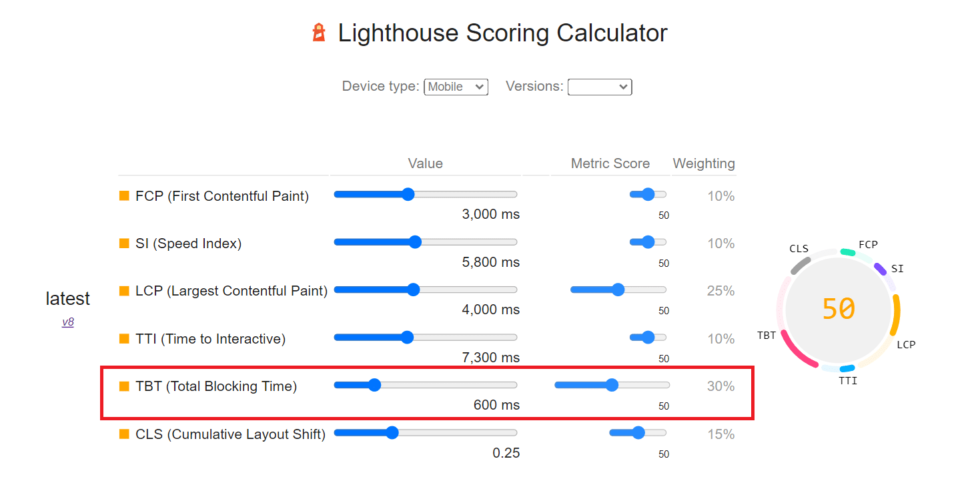Open the v8 version link
Screen dimensions: 980x481
pos(68,322)
